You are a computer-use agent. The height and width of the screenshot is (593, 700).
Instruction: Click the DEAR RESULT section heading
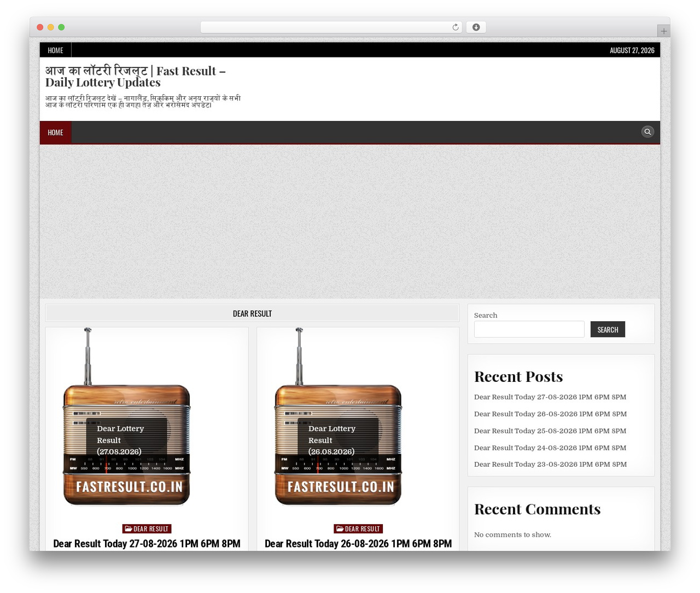coord(252,313)
